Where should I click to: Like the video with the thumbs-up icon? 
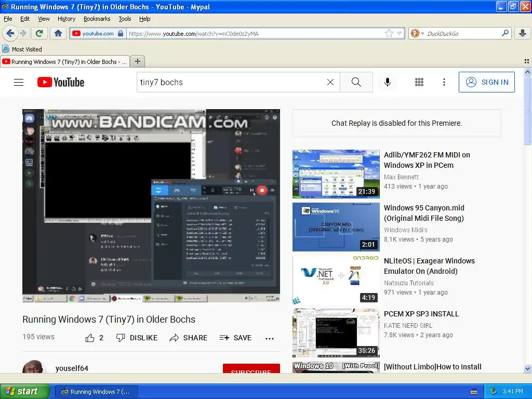[x=90, y=338]
